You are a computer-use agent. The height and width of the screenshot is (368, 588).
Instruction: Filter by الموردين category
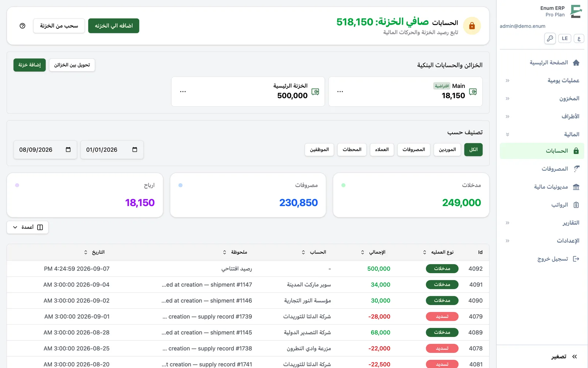[447, 150]
